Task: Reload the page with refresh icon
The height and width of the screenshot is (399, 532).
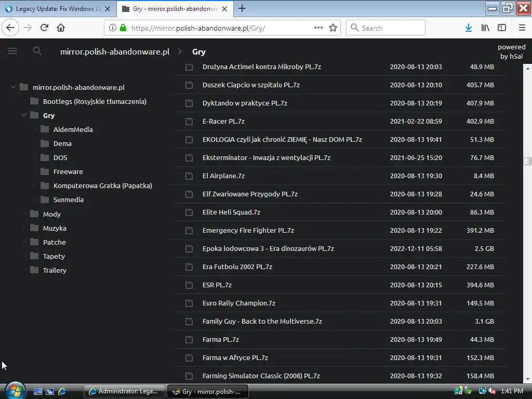Action: coord(44,28)
